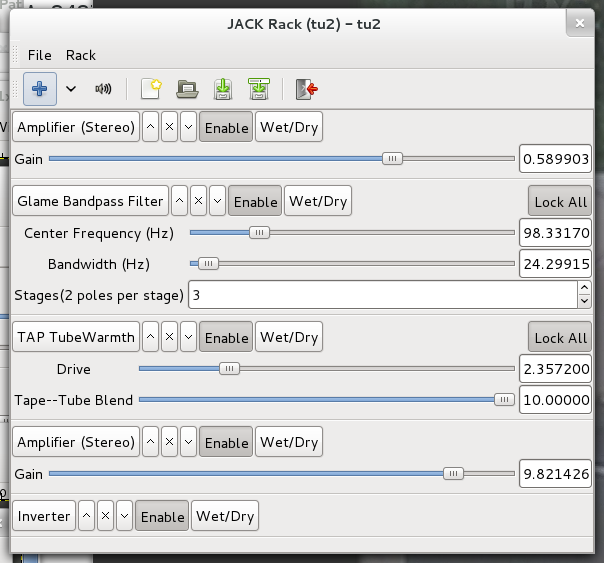Toggle Wet/Dry on the Inverter plugin

tap(225, 516)
